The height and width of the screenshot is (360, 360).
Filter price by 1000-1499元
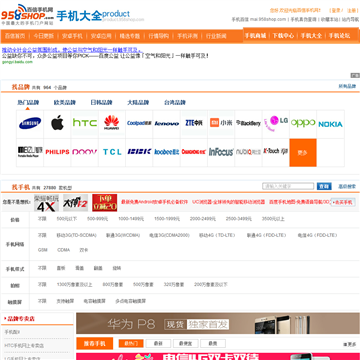pyautogui.click(x=131, y=219)
